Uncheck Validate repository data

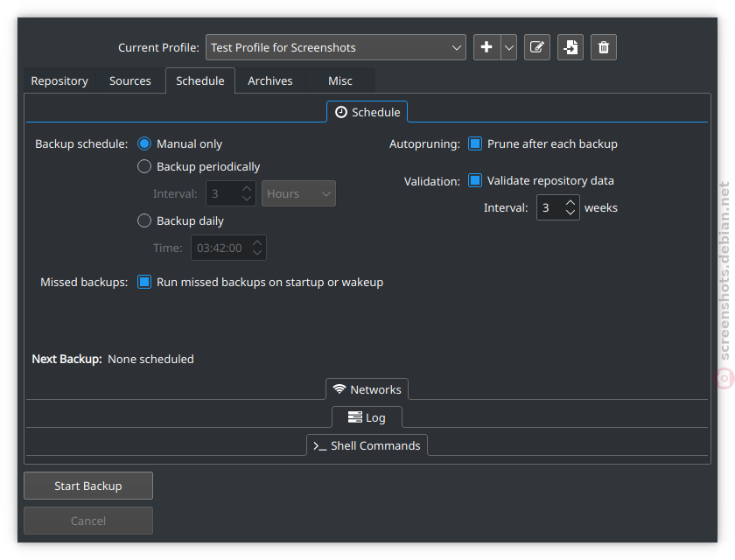tap(475, 180)
